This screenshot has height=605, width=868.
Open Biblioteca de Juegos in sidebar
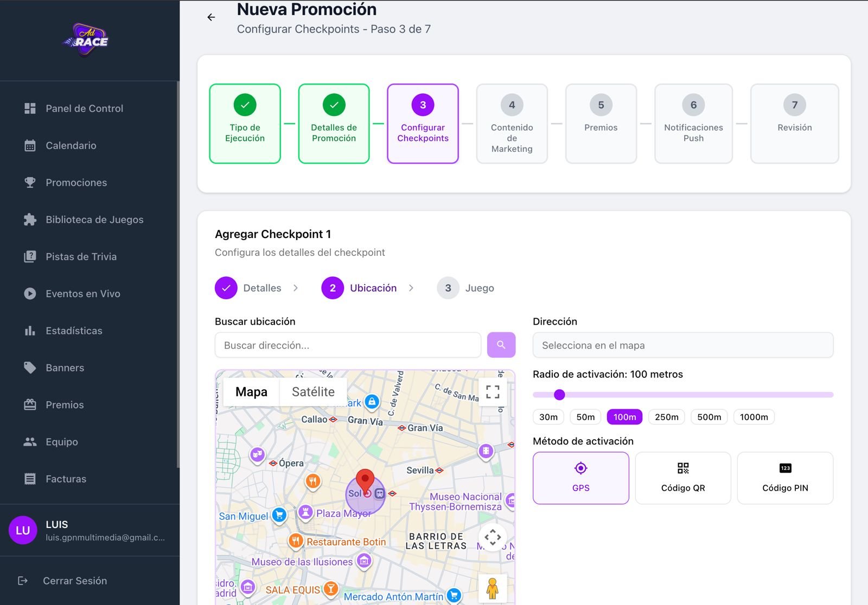tap(94, 220)
